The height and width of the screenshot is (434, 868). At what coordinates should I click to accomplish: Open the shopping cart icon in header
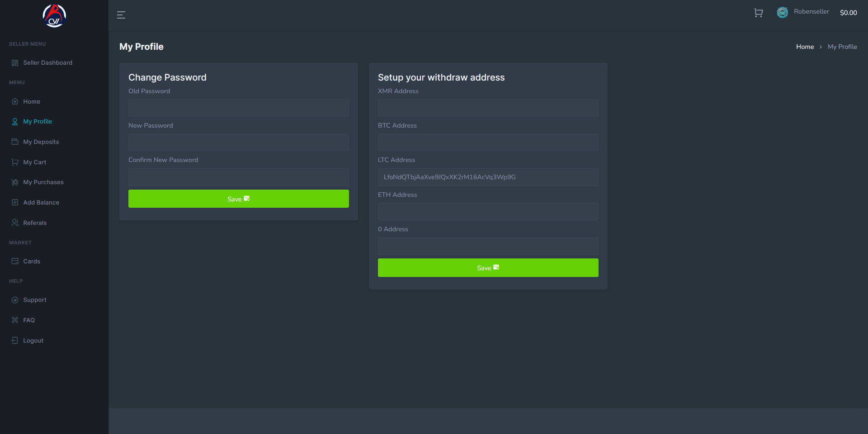click(x=759, y=13)
